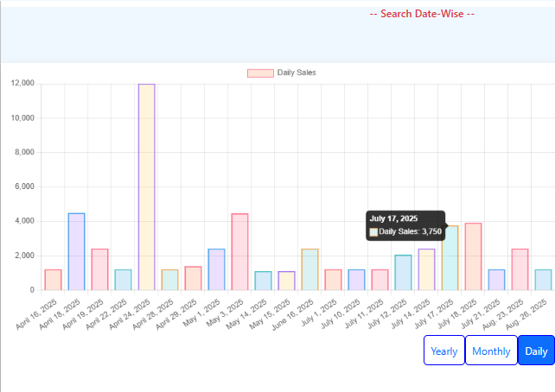Click the April 18, 2025 bar
The width and height of the screenshot is (555, 392).
tap(76, 251)
